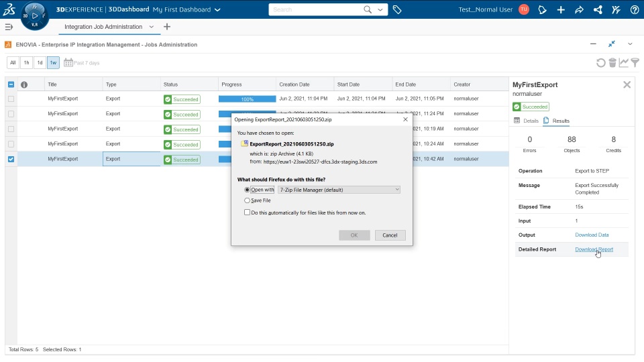
Task: Close the Opening ExportReport dialog
Action: pos(405,119)
